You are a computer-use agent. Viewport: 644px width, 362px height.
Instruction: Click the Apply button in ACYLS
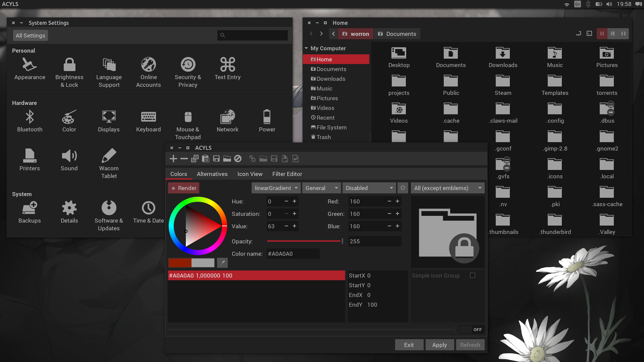pos(439,345)
